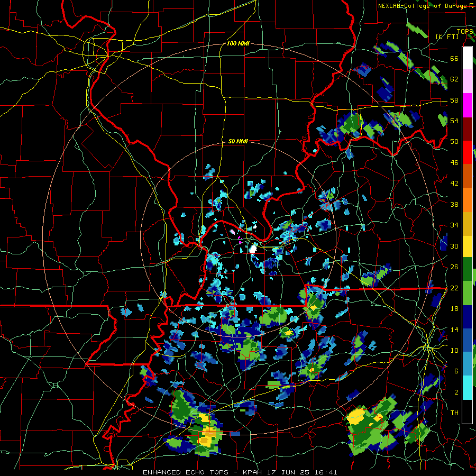Click the 50 legend value

tap(454, 142)
